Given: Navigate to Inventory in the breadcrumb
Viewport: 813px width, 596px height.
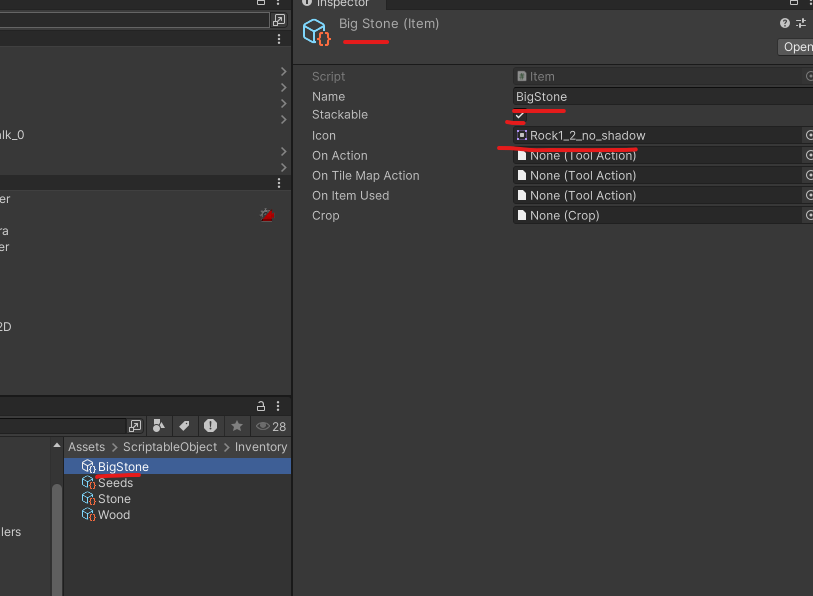Looking at the screenshot, I should [x=261, y=447].
